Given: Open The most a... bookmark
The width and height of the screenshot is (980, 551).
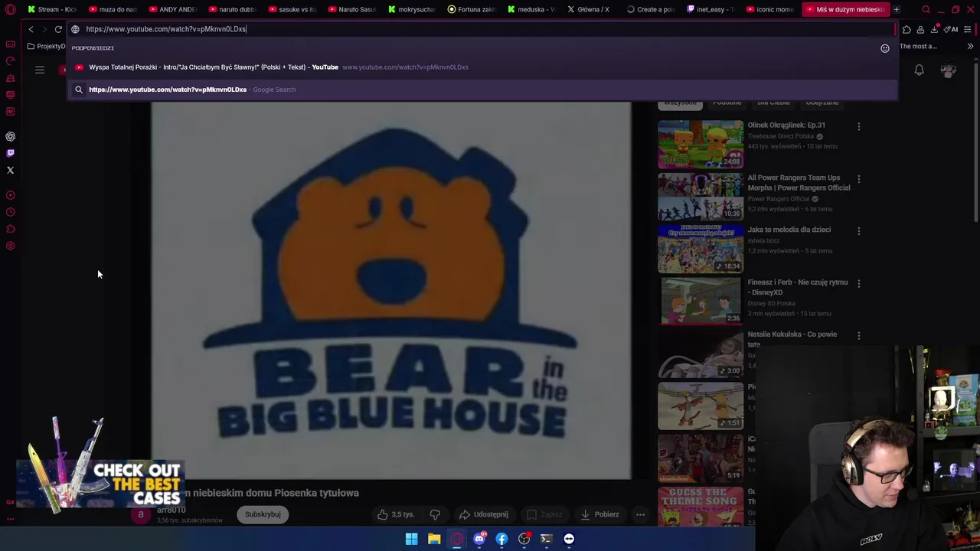Looking at the screenshot, I should coord(918,46).
